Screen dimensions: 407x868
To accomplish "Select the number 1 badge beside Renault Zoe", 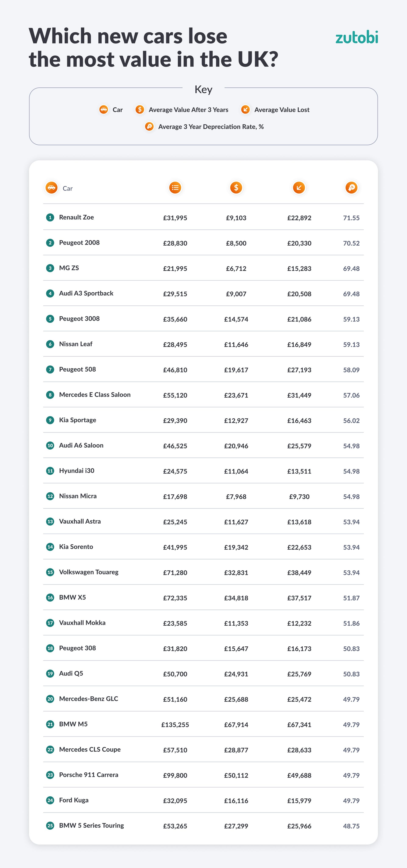I will (x=50, y=217).
